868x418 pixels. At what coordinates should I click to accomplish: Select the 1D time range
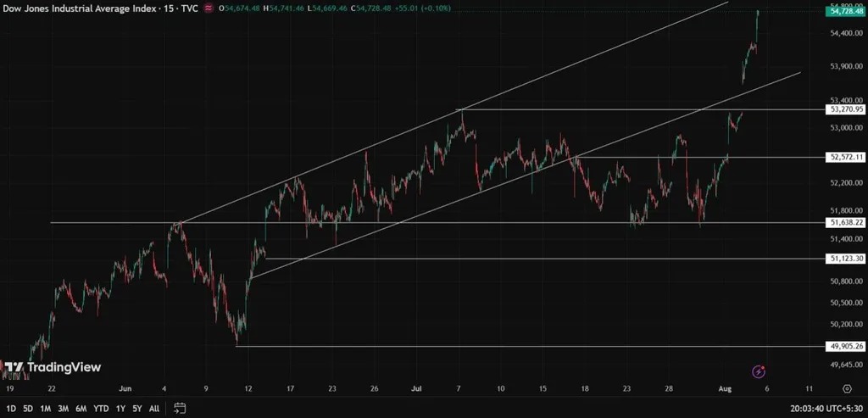10,409
